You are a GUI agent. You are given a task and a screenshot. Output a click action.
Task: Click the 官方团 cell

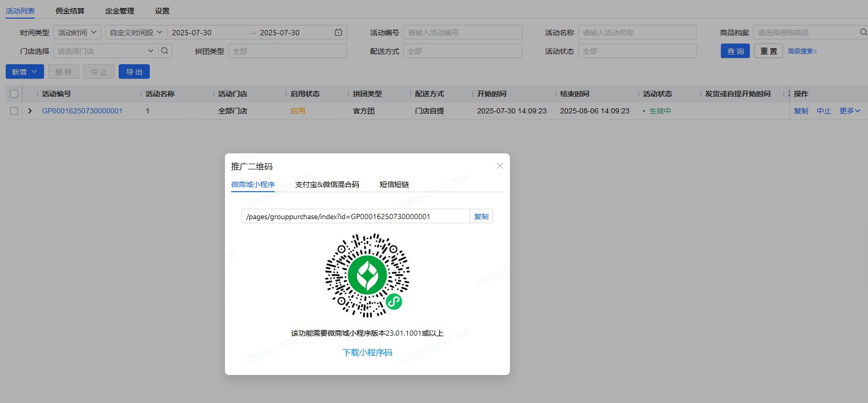click(x=364, y=111)
